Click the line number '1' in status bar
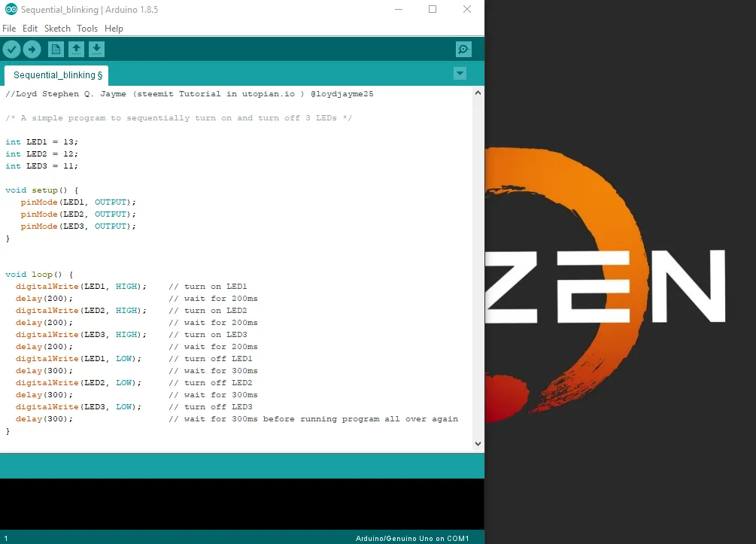 click(x=6, y=538)
